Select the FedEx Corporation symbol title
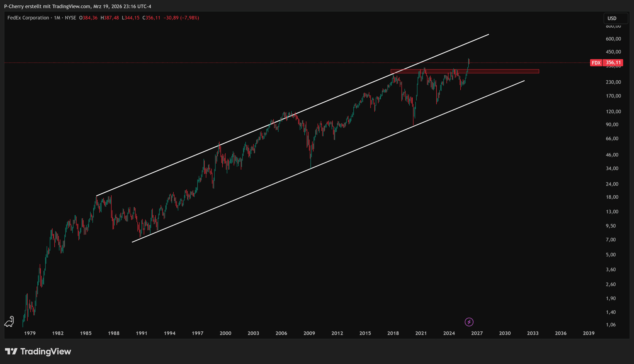634x364 pixels. click(x=28, y=18)
